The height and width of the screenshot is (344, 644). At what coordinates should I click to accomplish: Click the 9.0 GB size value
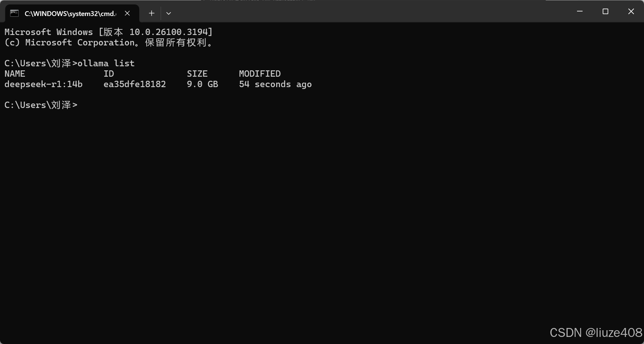pos(202,84)
